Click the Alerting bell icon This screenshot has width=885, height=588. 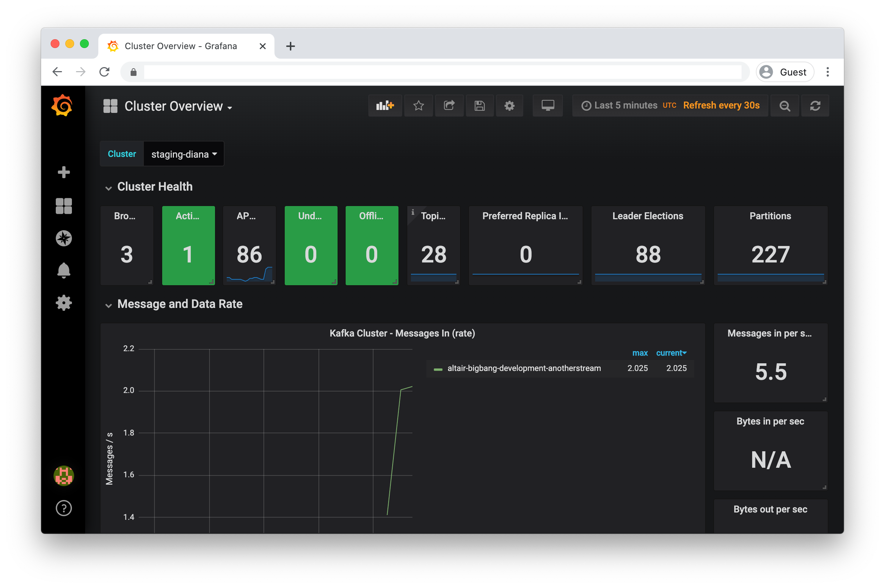point(64,270)
